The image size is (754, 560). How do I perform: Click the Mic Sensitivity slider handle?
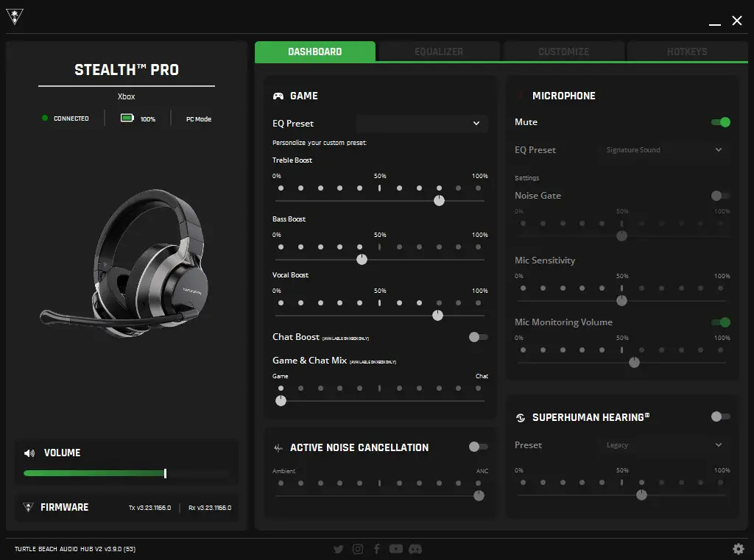click(621, 300)
